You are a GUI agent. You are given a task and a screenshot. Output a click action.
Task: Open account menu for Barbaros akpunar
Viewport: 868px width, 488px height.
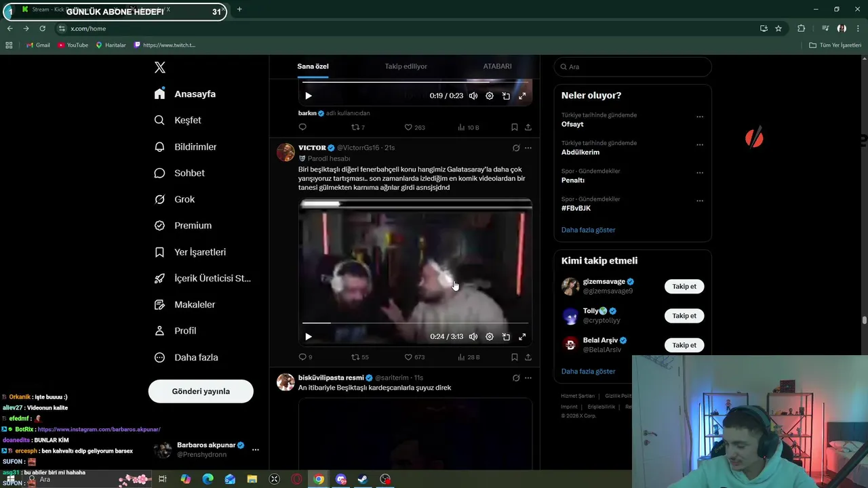coord(206,450)
